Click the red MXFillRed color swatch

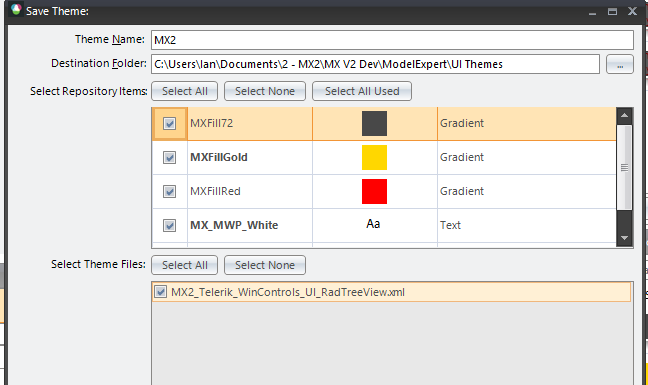[x=374, y=191]
